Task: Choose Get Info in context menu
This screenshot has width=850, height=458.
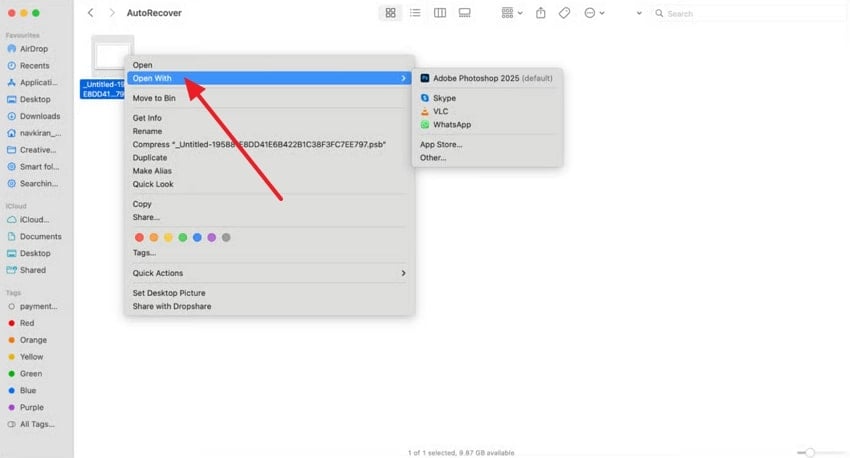Action: click(x=269, y=118)
